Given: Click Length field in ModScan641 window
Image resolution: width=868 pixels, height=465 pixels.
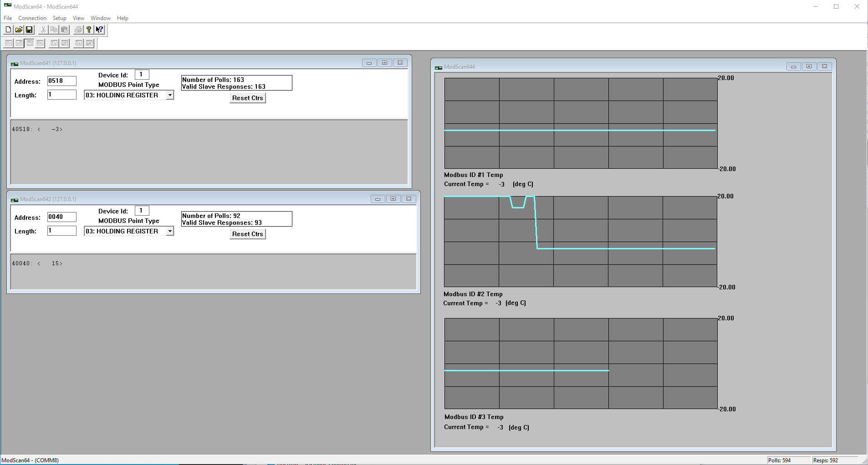Looking at the screenshot, I should (62, 95).
